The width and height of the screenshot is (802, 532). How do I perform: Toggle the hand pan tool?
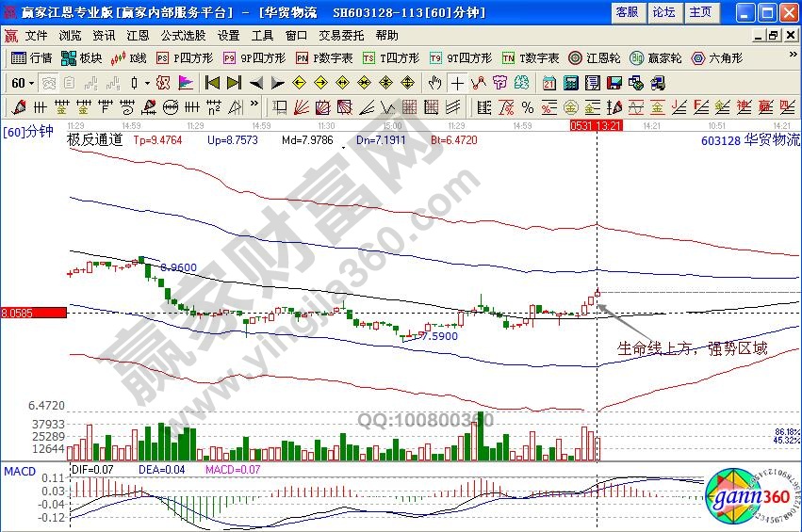click(x=434, y=83)
